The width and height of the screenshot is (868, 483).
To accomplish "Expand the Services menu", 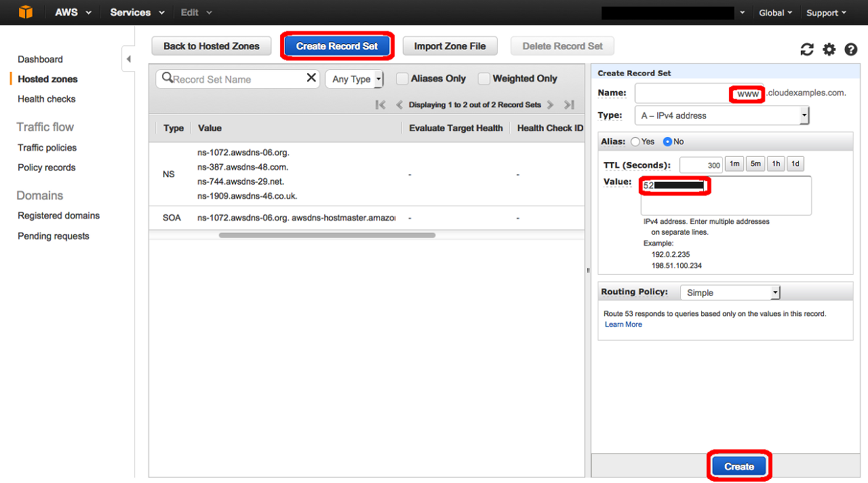I will (138, 12).
